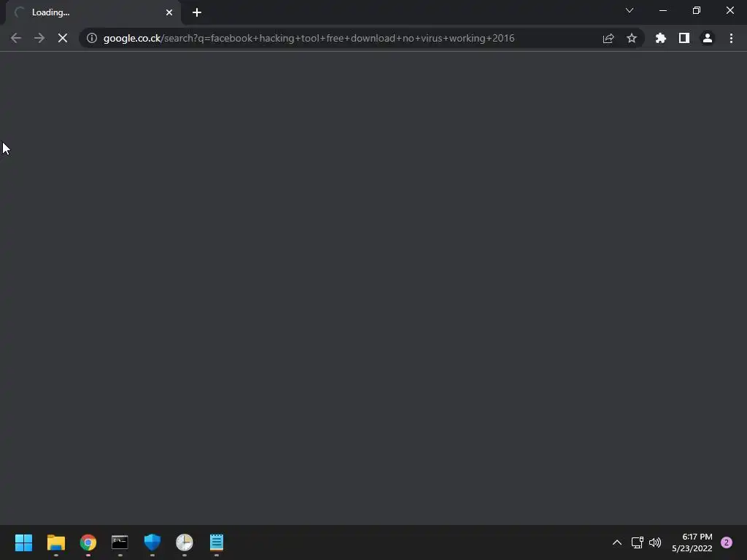The height and width of the screenshot is (560, 747).
Task: View site information icon
Action: pyautogui.click(x=92, y=38)
